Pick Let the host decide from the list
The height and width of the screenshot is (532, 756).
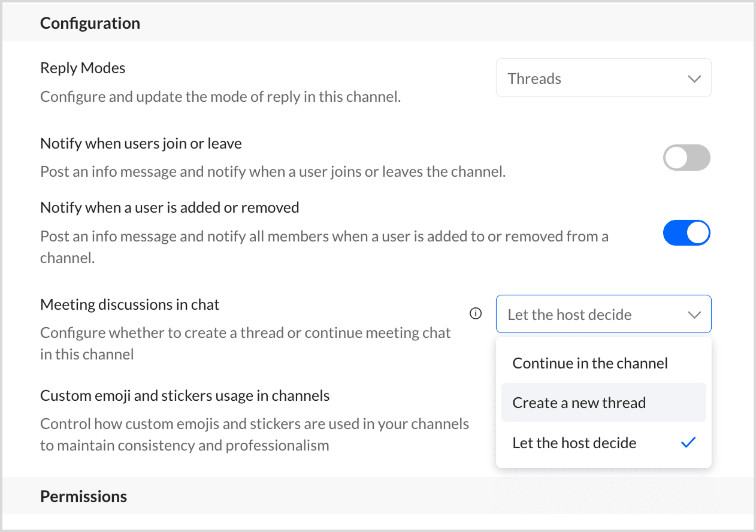pos(574,443)
